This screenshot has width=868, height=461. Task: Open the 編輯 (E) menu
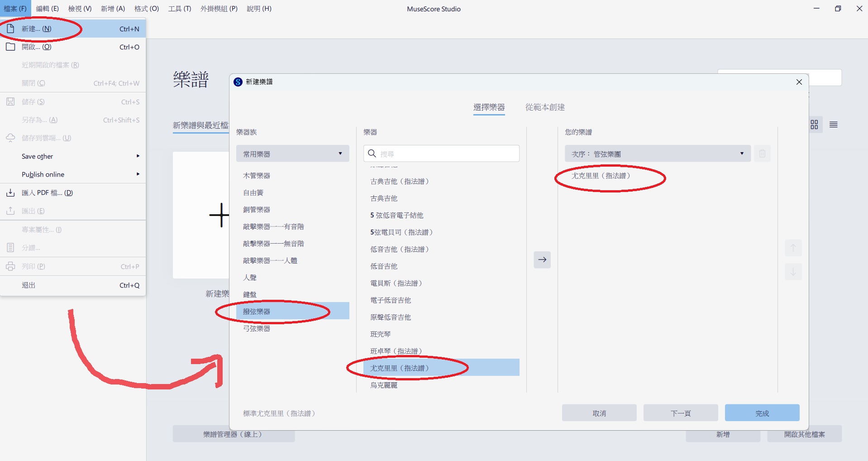(x=47, y=9)
